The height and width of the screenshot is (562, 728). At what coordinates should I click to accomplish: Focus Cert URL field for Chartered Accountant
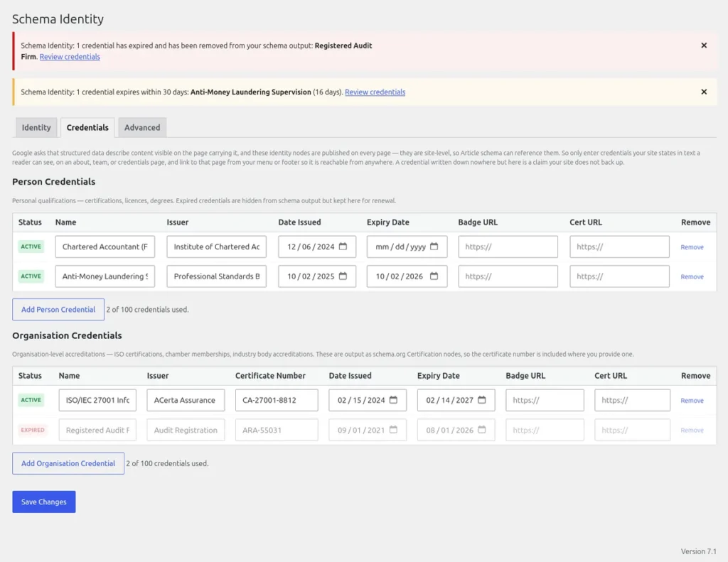point(619,247)
